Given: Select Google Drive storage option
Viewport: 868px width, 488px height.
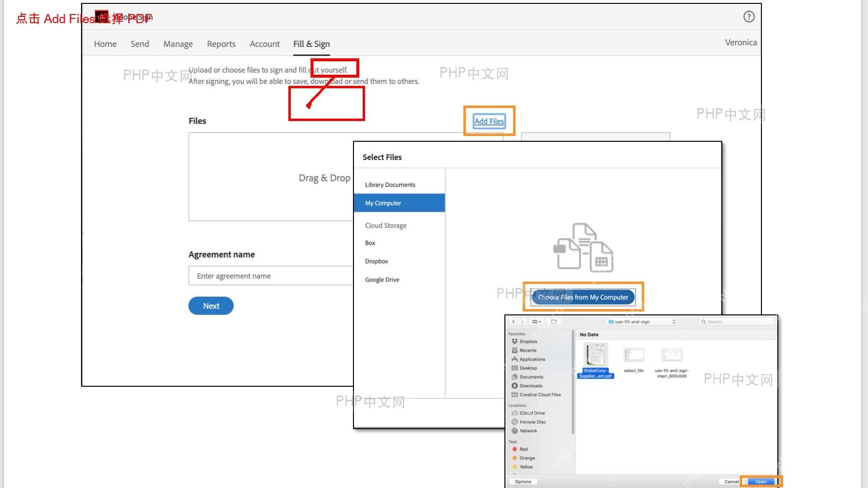Looking at the screenshot, I should tap(382, 280).
